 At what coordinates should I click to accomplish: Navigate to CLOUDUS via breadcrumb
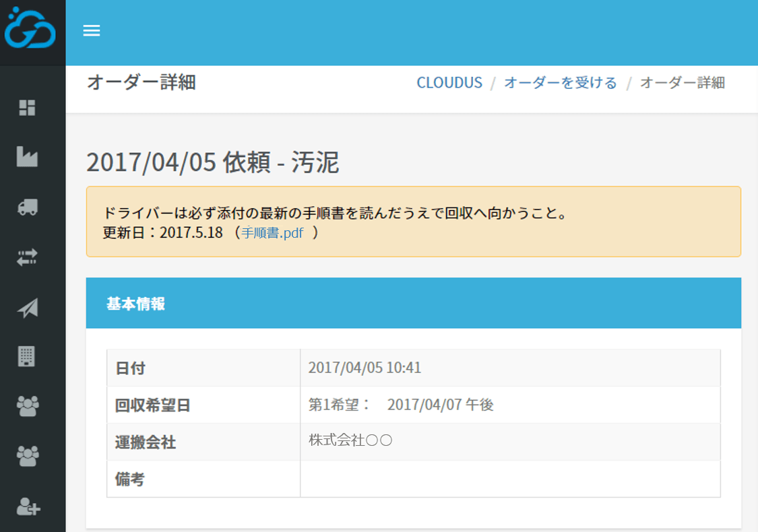click(449, 82)
